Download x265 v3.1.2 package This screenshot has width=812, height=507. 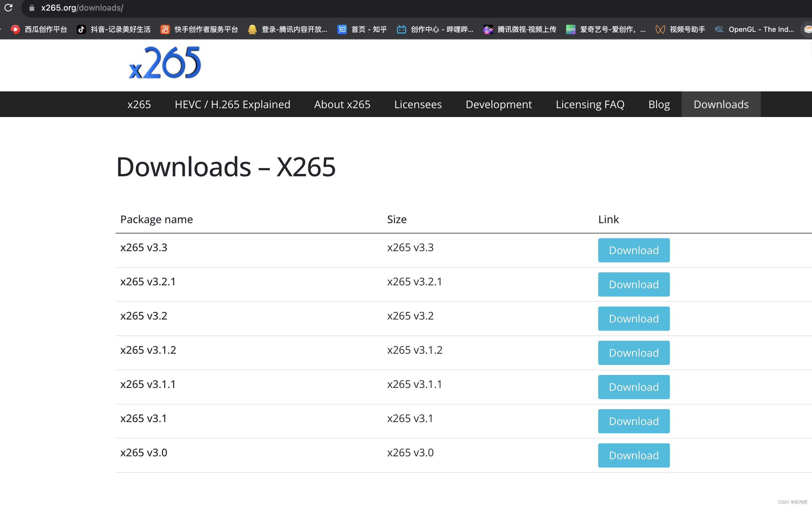pos(634,353)
